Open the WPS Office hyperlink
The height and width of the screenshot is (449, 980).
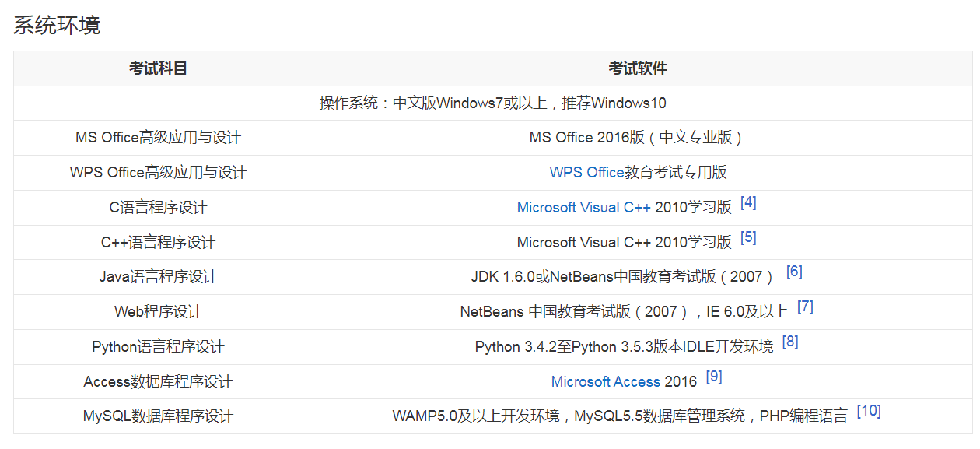(586, 173)
